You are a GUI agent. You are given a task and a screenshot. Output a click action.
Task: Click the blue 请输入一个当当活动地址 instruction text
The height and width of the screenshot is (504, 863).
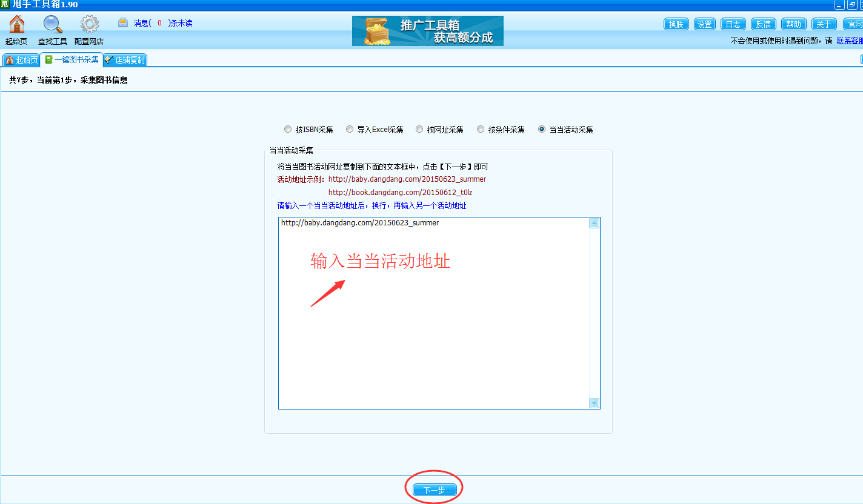(x=372, y=206)
